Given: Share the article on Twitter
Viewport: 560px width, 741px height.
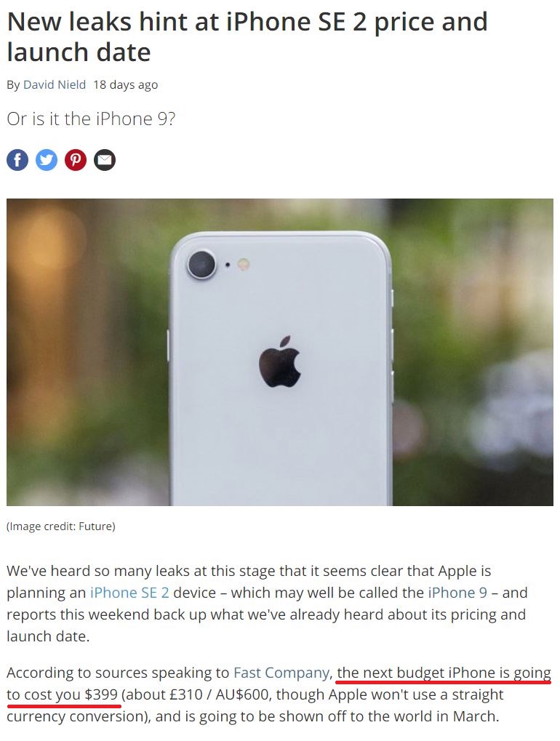Looking at the screenshot, I should tap(47, 160).
